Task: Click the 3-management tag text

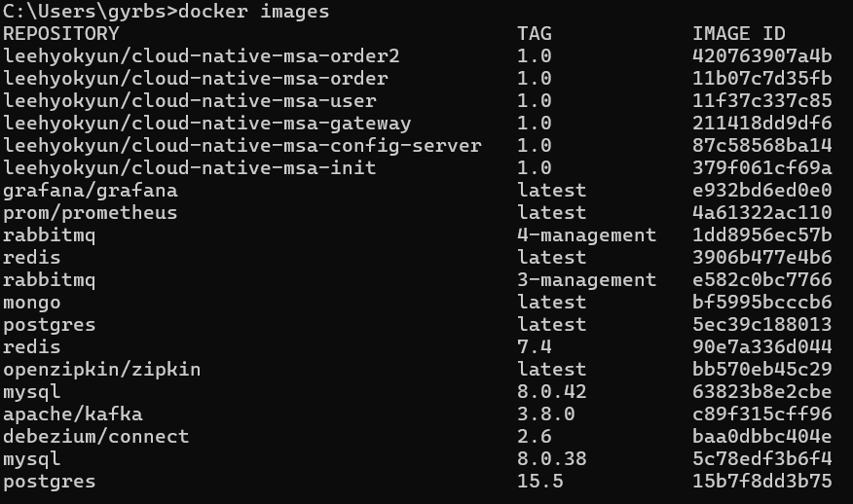Action: 586,280
